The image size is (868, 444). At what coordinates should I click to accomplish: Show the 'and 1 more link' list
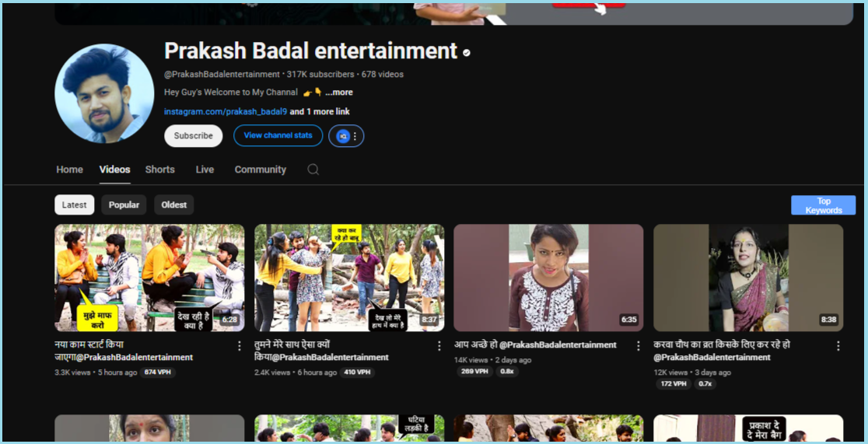pos(320,112)
